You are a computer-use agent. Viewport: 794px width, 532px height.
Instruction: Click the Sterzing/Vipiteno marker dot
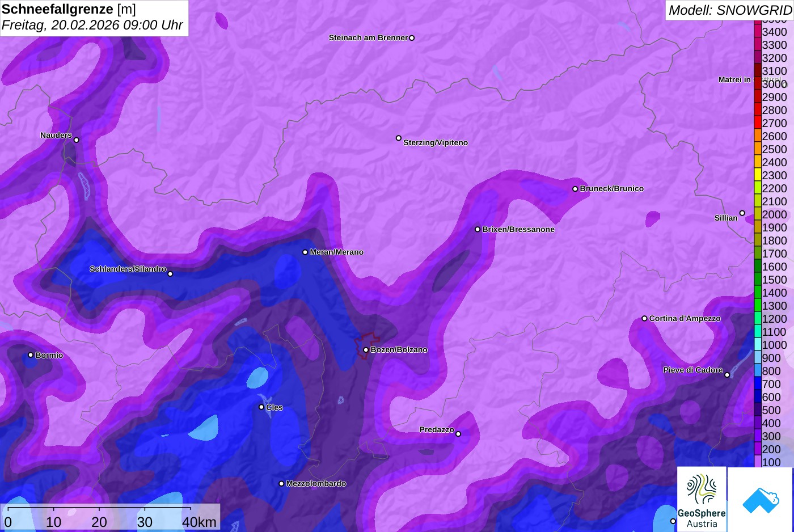pyautogui.click(x=399, y=138)
